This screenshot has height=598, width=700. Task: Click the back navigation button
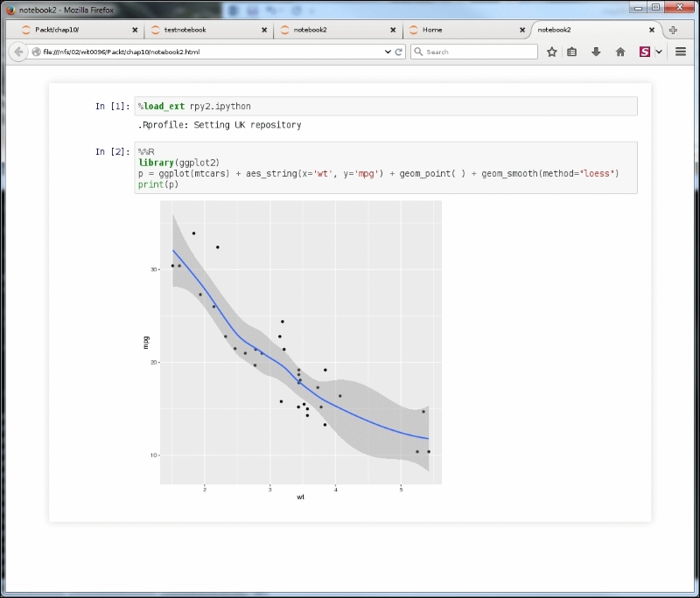pos(18,52)
